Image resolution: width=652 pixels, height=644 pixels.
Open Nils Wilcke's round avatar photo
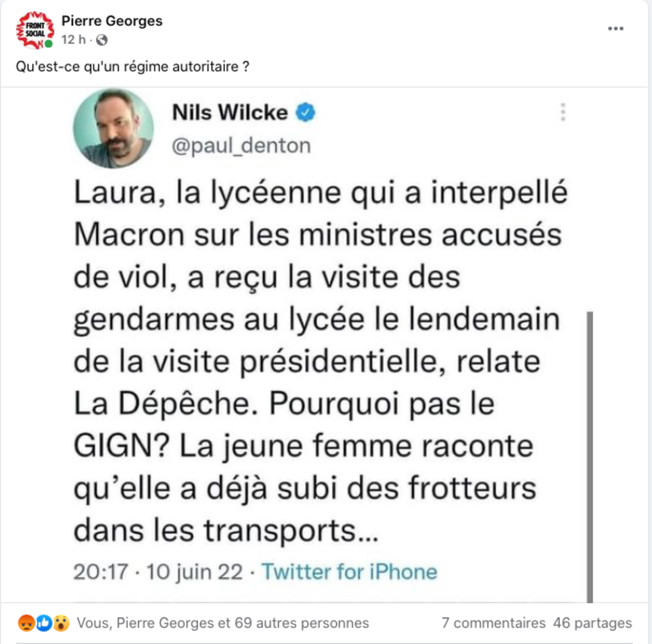[x=113, y=129]
